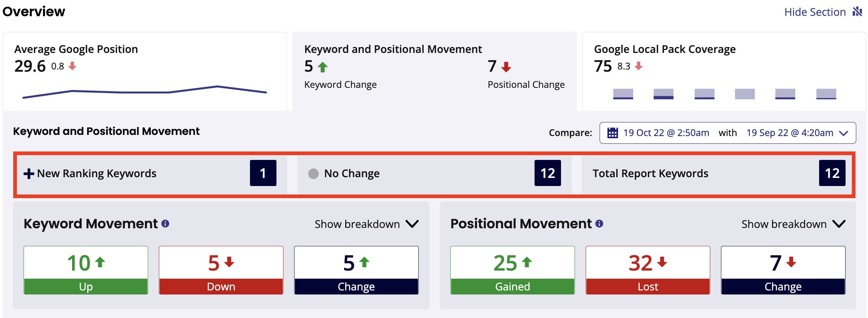Click the plus icon beside New Ranking Keywords
Screen dimensions: 868x318
29,174
